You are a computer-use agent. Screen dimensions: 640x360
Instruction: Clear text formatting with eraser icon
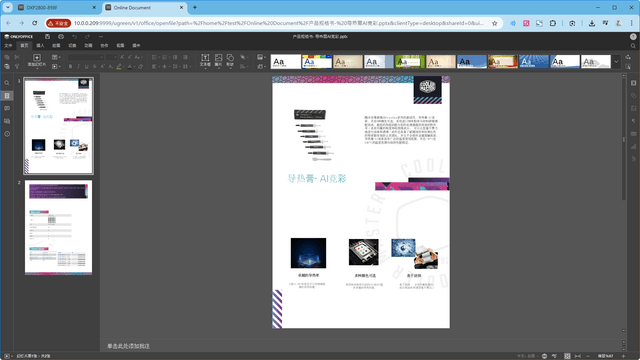[140, 66]
